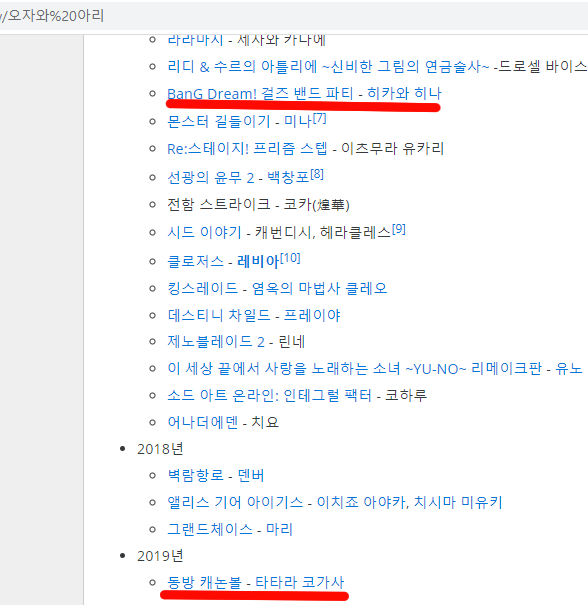Select the text 캐번디시, 헤라클레스
Image resolution: width=588 pixels, height=605 pixels.
[323, 233]
